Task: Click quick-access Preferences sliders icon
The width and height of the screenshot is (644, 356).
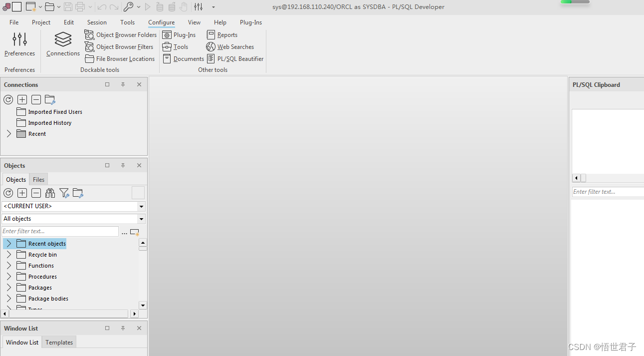Action: click(x=199, y=7)
